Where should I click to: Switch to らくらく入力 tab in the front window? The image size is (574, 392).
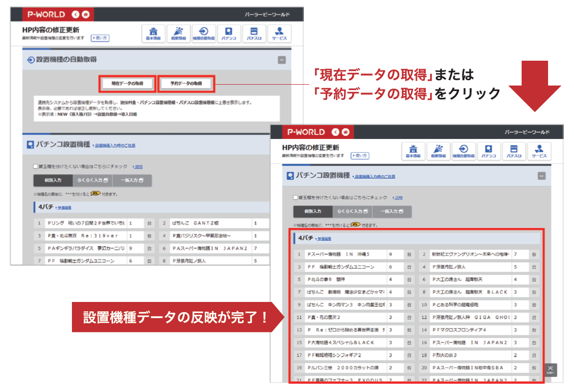point(352,212)
